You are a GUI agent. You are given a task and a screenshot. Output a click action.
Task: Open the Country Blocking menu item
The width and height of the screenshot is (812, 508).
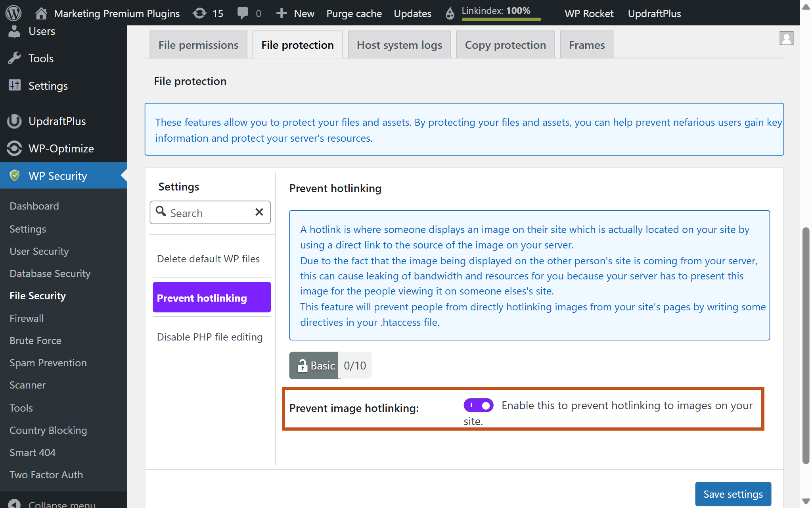click(48, 430)
